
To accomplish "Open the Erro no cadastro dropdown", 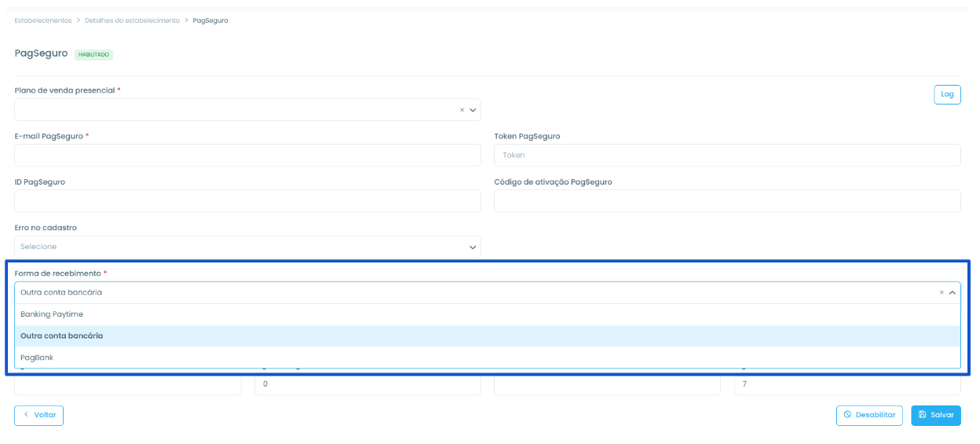I will [x=248, y=247].
